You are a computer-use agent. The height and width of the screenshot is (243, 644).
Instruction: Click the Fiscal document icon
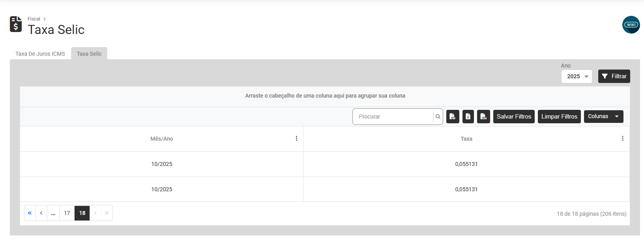pos(16,24)
